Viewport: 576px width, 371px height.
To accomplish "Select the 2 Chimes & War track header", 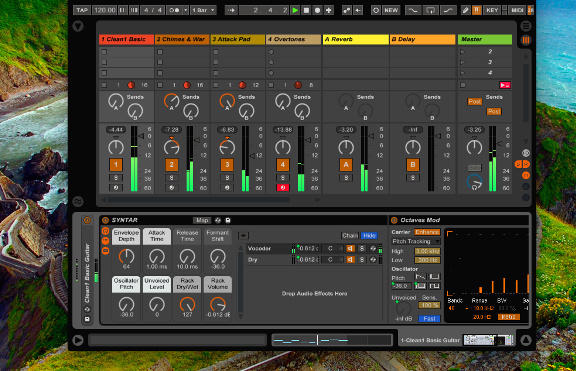I will tap(182, 39).
